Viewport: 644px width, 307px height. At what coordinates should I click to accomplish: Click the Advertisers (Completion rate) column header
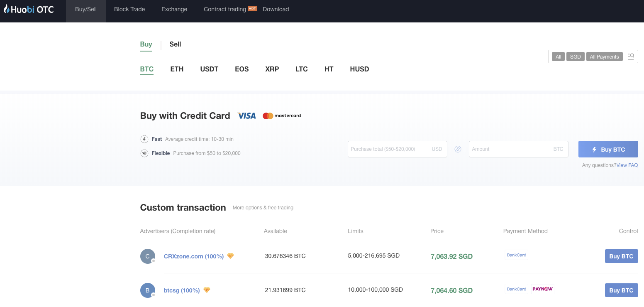point(178,231)
